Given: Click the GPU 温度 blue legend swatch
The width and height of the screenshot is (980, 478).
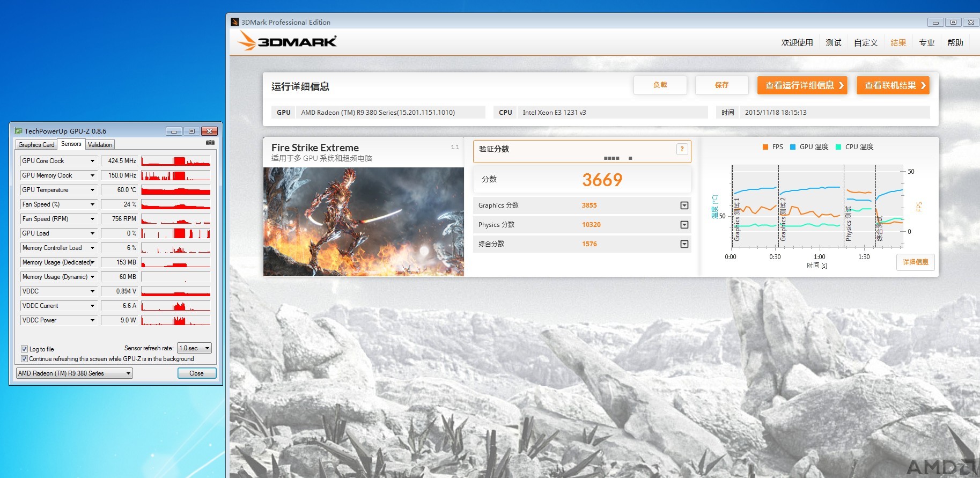Looking at the screenshot, I should tap(793, 147).
